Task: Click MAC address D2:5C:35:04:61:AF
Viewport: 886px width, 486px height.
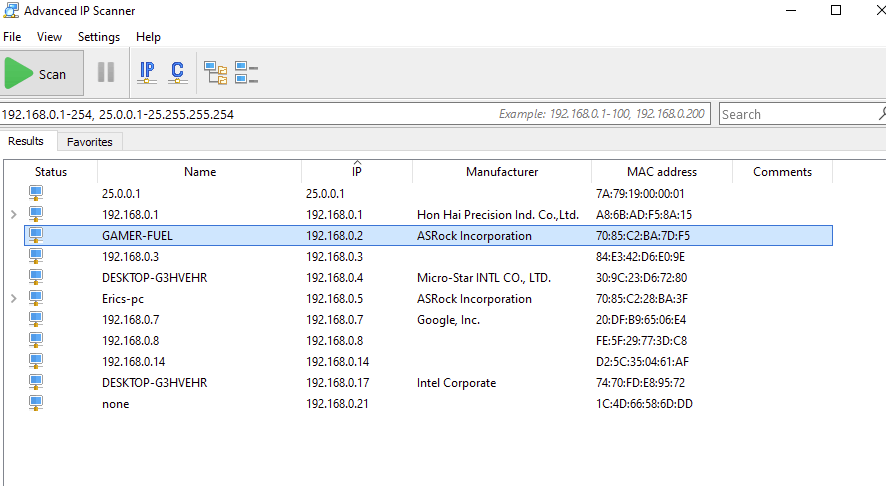Action: (642, 362)
